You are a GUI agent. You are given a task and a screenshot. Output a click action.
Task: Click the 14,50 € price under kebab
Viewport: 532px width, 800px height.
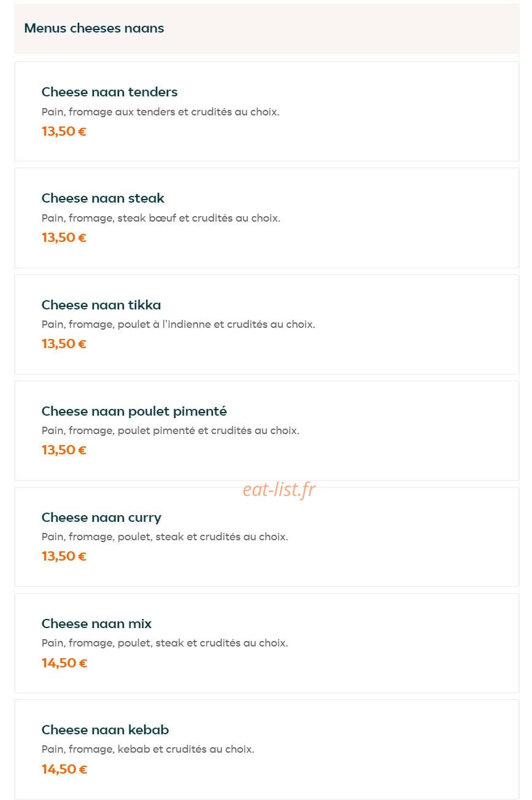64,769
